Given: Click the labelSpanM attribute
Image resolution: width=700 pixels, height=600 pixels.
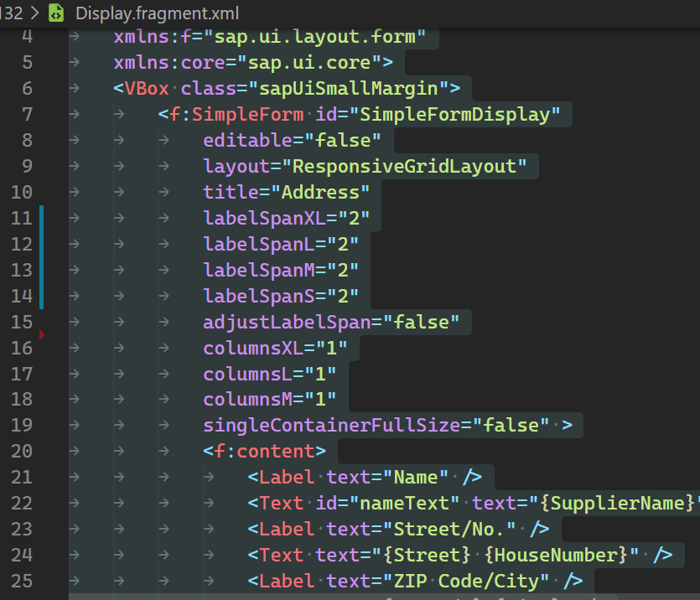Looking at the screenshot, I should click(x=259, y=270).
